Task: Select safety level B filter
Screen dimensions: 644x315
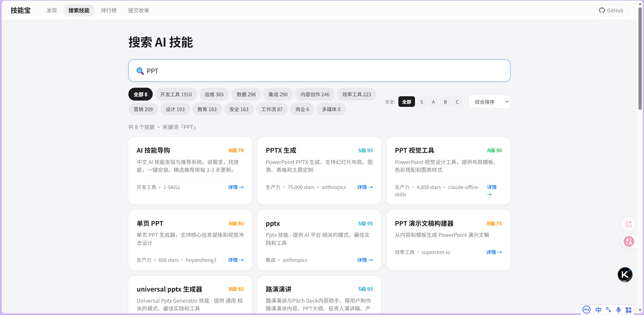Action: click(445, 102)
